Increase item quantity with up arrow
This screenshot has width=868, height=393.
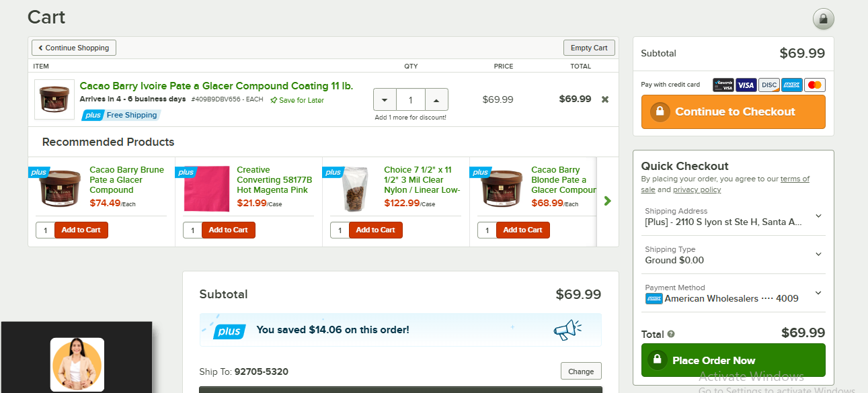tap(436, 100)
